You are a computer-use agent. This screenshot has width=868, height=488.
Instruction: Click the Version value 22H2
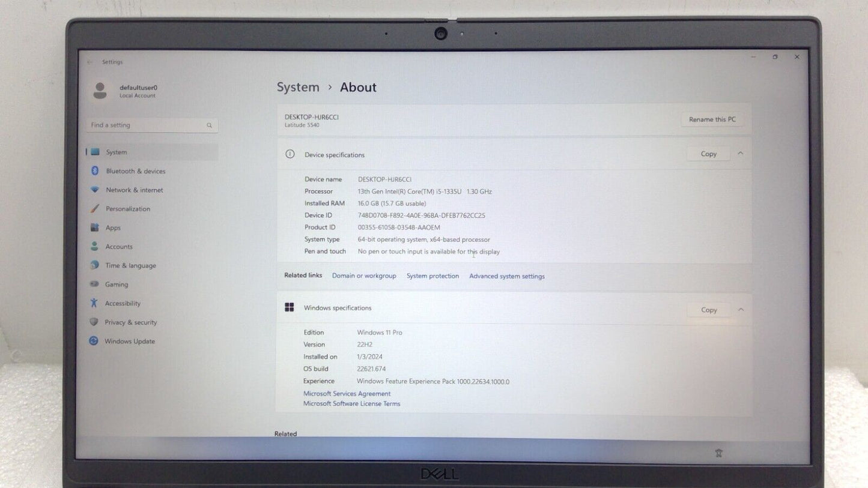coord(366,345)
